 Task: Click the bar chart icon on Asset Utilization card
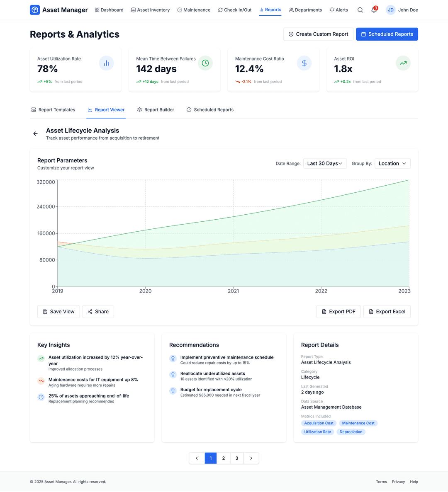click(x=106, y=63)
